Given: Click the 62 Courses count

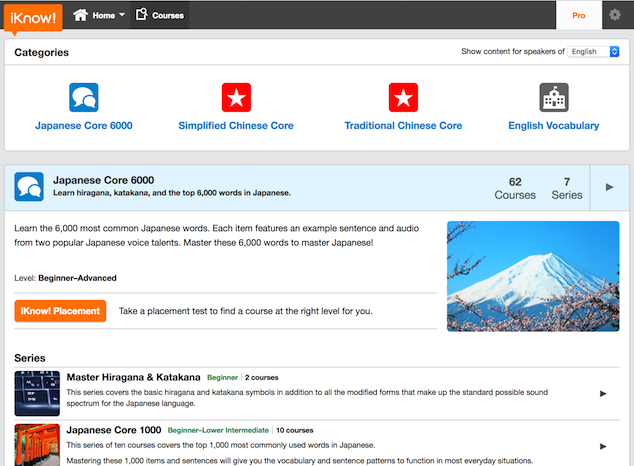Looking at the screenshot, I should [515, 188].
